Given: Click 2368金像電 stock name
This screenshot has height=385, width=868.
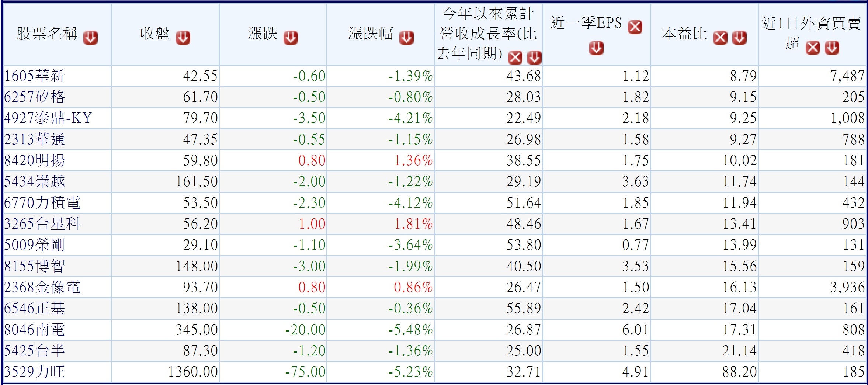Looking at the screenshot, I should click(42, 287).
